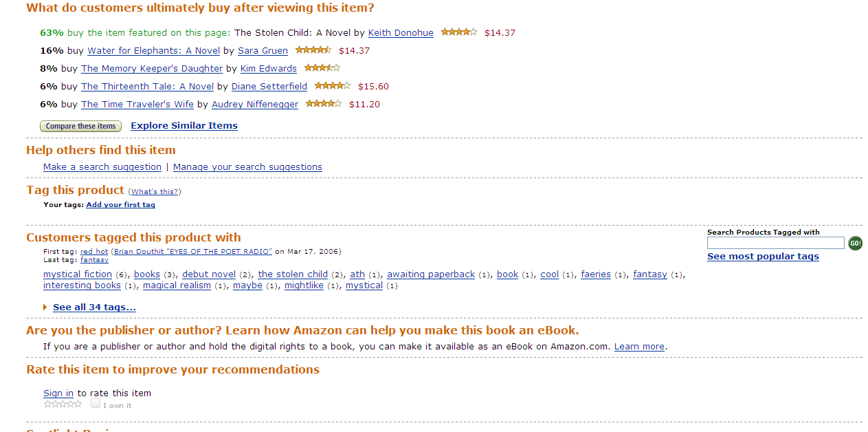Image resolution: width=868 pixels, height=432 pixels.
Task: Click star rating for The Thirteenth Tale
Action: [333, 85]
